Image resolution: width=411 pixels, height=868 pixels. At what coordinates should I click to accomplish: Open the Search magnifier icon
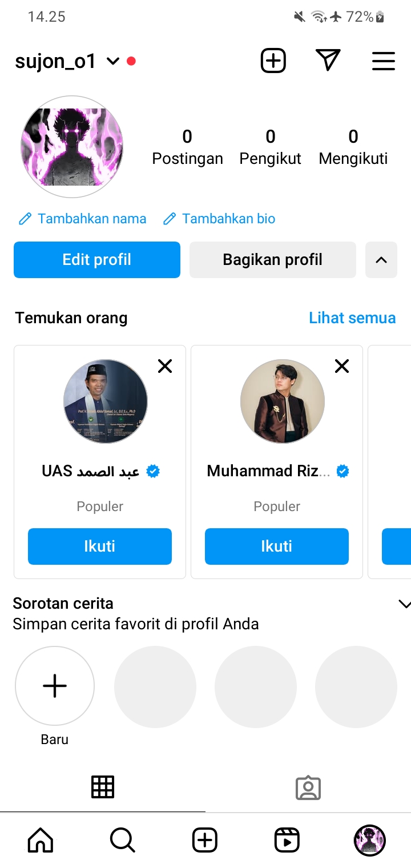122,840
